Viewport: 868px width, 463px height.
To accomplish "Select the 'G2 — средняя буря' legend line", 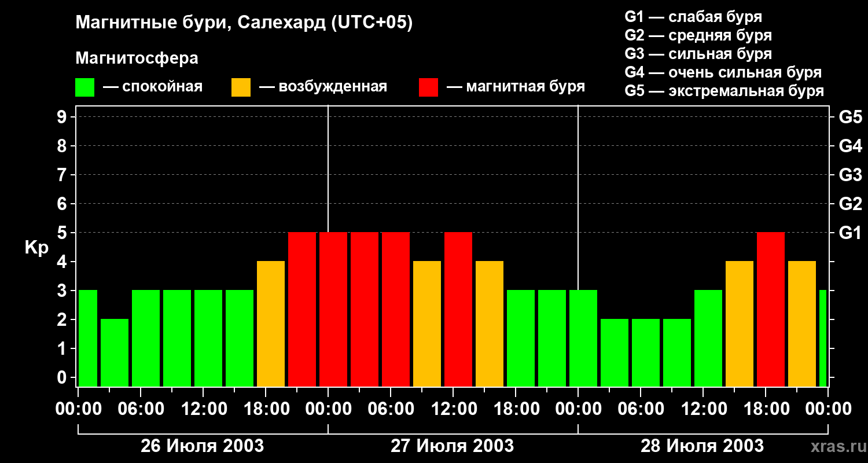I will pyautogui.click(x=698, y=35).
